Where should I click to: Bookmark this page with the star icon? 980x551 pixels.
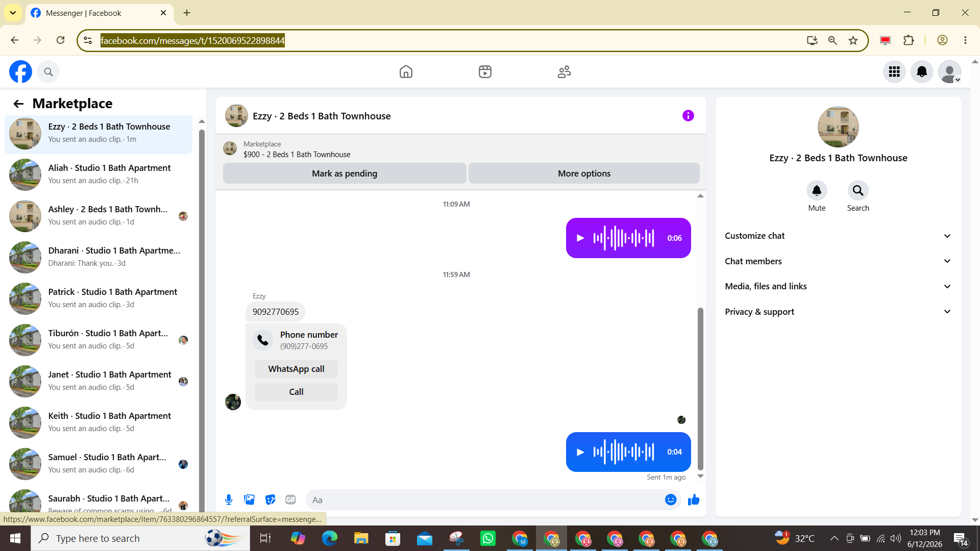click(x=853, y=40)
